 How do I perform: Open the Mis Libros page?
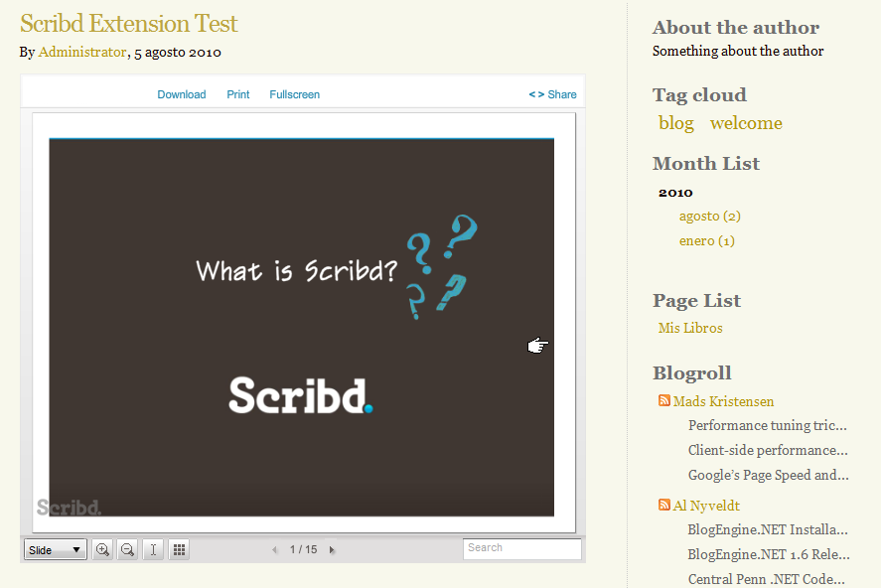click(690, 328)
